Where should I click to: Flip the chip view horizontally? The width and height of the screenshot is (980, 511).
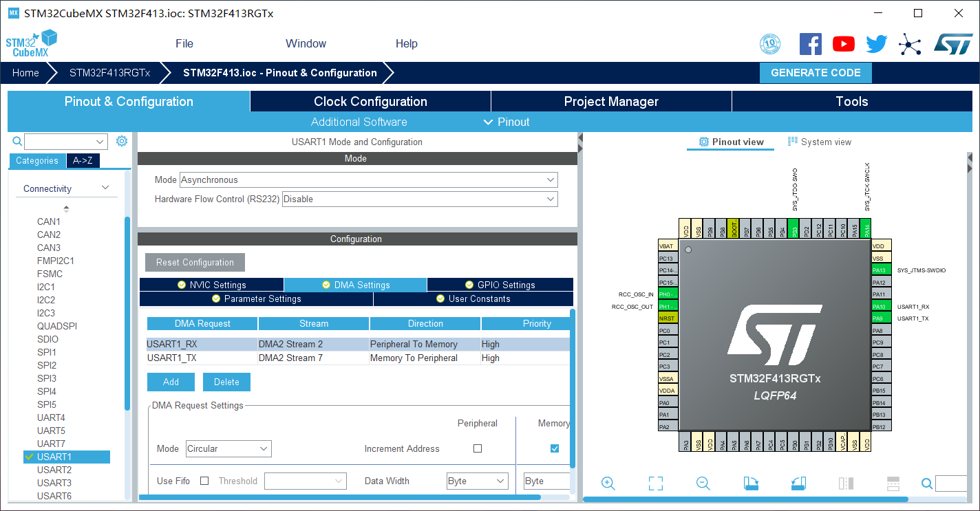point(846,483)
